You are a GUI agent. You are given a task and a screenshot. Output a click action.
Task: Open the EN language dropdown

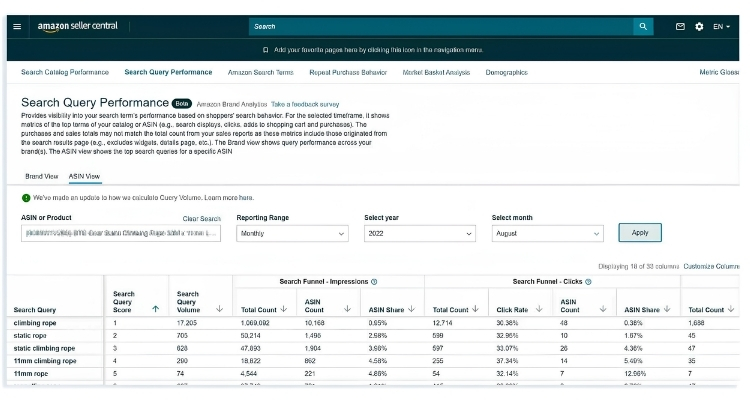[721, 26]
